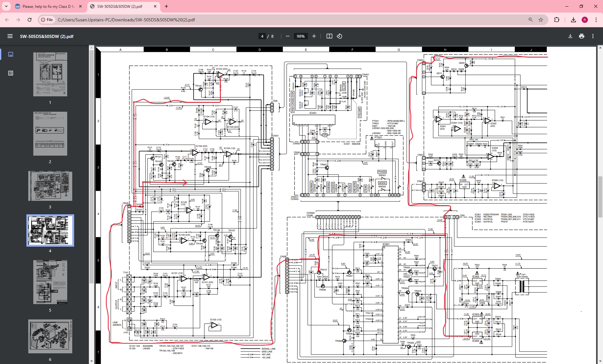Click the document scrollbar down arrow
This screenshot has height=364, width=603.
(600, 361)
